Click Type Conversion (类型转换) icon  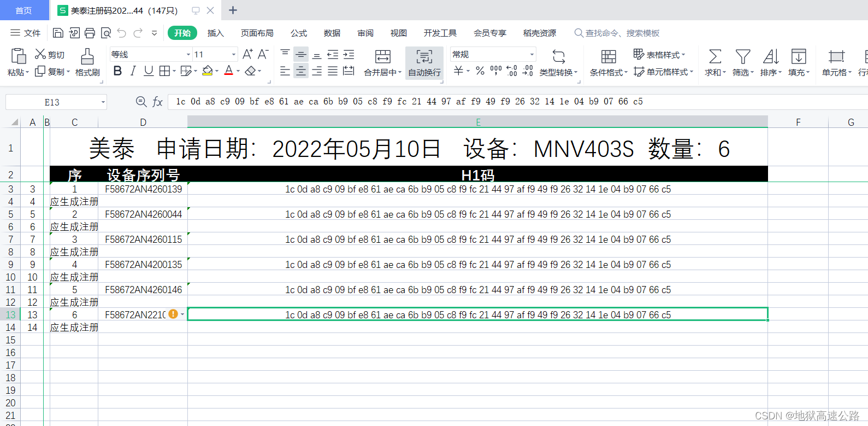[559, 57]
